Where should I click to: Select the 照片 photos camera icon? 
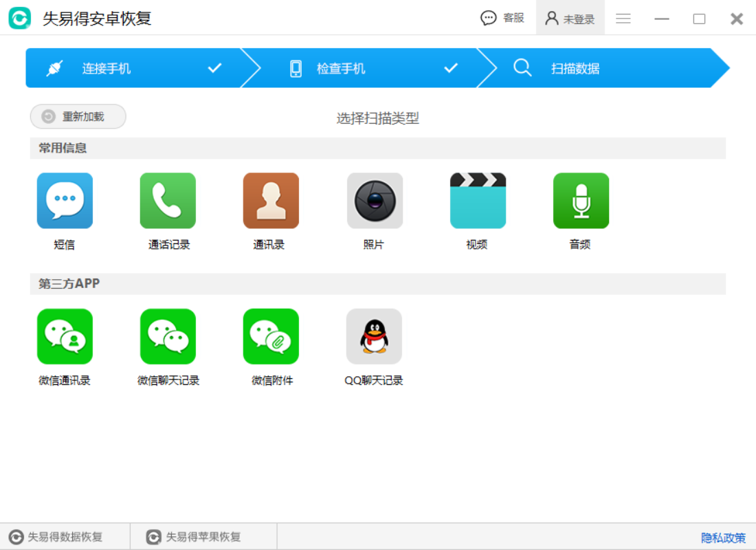click(375, 201)
